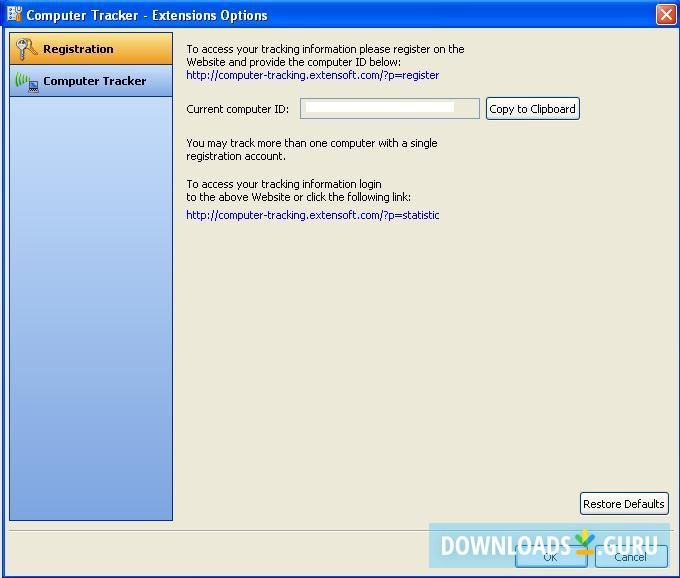680x578 pixels.
Task: Click the 'registration account.' text line
Action: click(236, 156)
